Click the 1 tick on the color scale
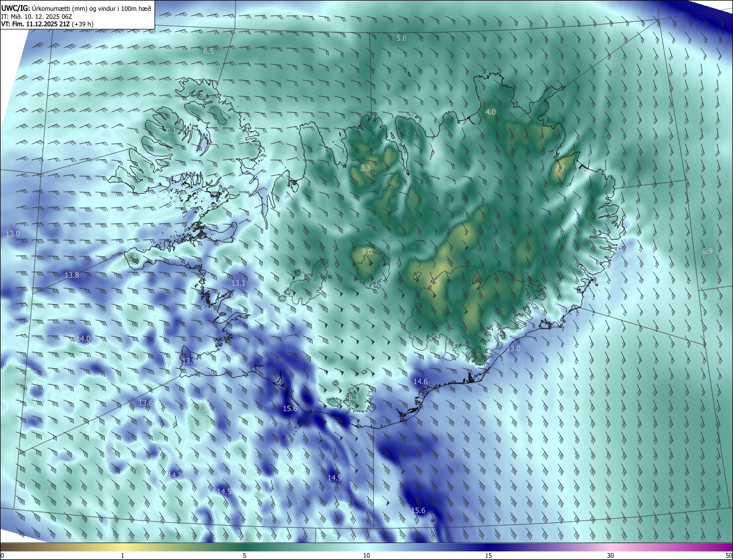 tap(123, 555)
